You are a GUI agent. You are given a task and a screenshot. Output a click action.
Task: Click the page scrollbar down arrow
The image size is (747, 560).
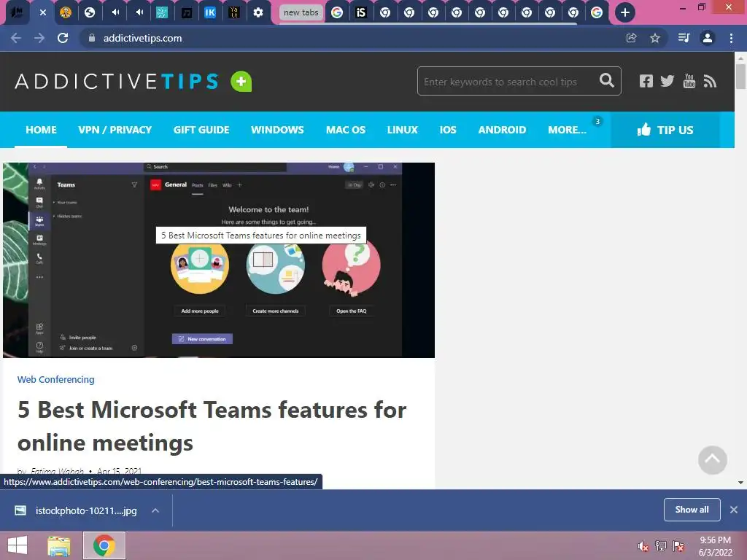(740, 483)
